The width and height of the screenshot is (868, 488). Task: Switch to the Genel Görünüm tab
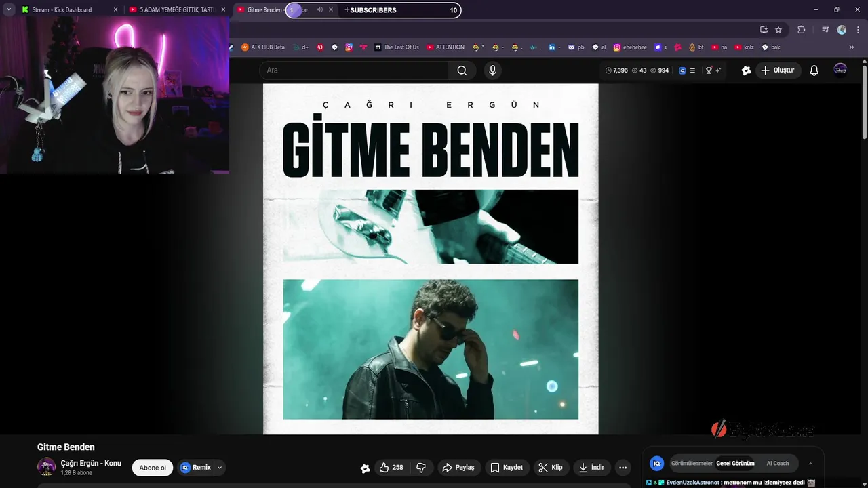pos(735,464)
